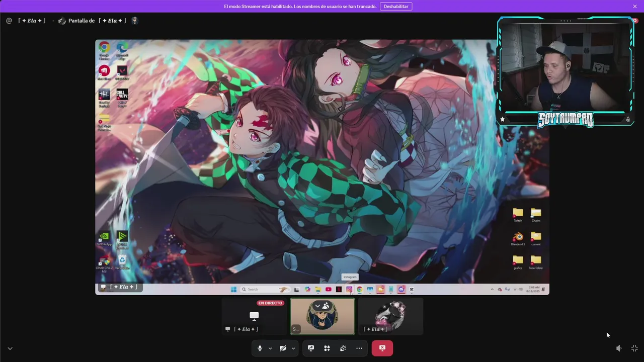
Task: Open the New folder on shared desktop
Action: coord(536,262)
